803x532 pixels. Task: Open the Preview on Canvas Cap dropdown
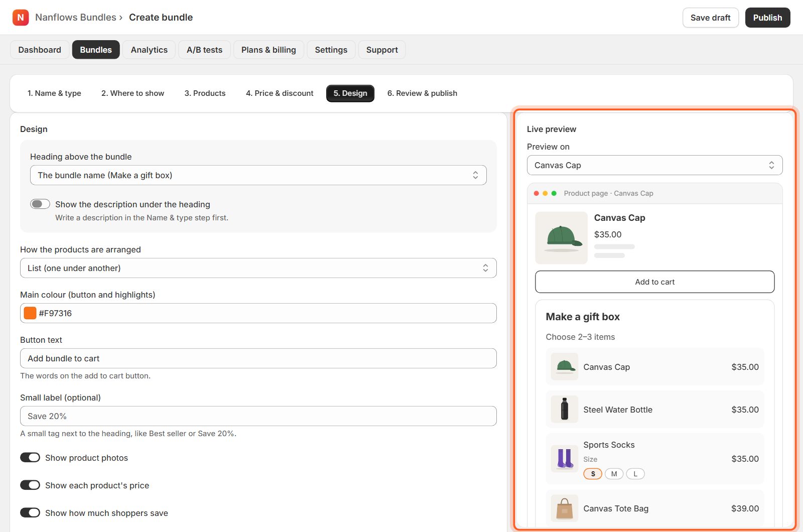(x=655, y=165)
